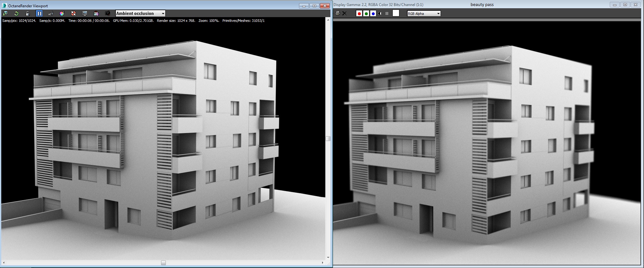
Task: Maximize the beauty pass window
Action: tap(625, 5)
